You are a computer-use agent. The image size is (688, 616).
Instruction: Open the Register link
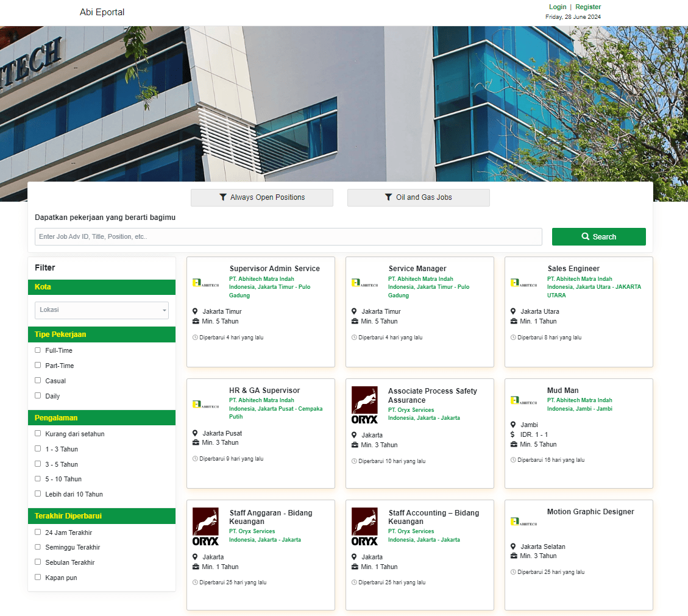[588, 7]
